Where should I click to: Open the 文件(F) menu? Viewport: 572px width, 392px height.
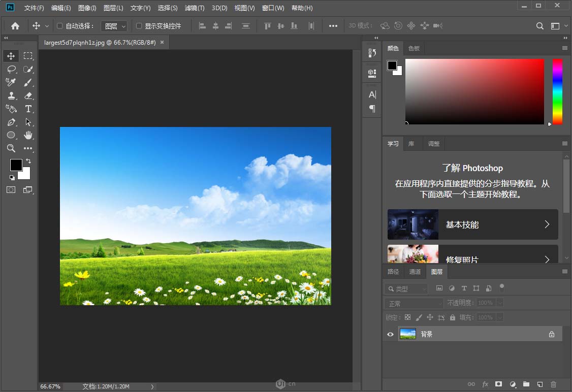pos(34,8)
